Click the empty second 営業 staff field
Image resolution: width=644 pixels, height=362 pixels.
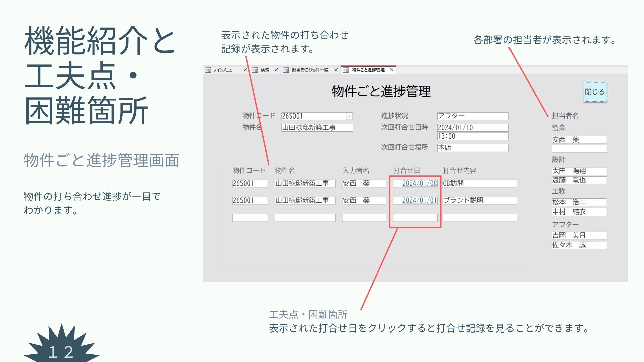coord(579,148)
